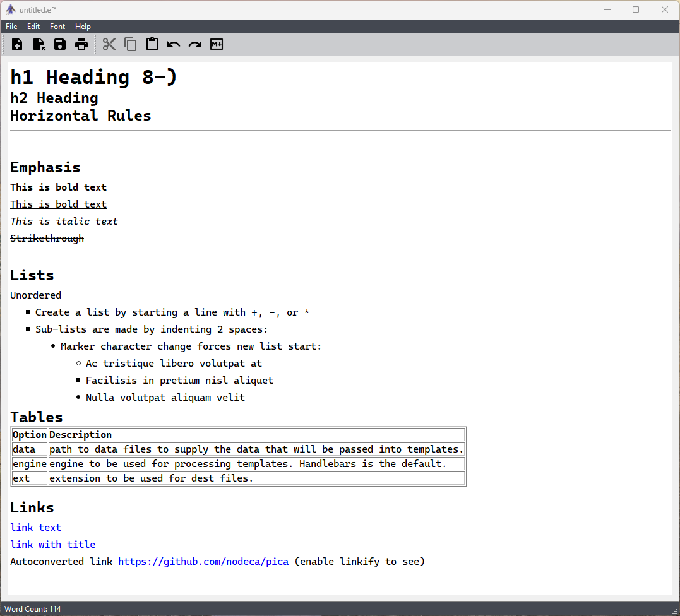Undo the last edit

point(174,44)
